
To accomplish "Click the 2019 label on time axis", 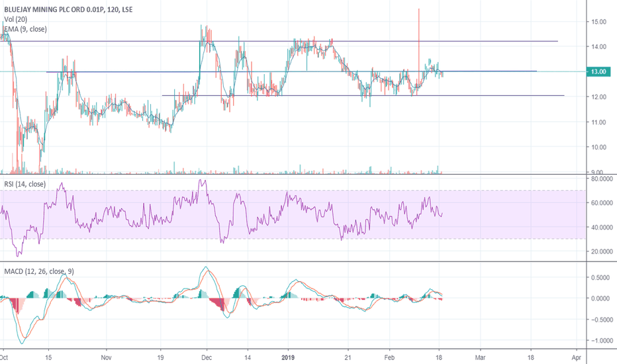I will (289, 357).
